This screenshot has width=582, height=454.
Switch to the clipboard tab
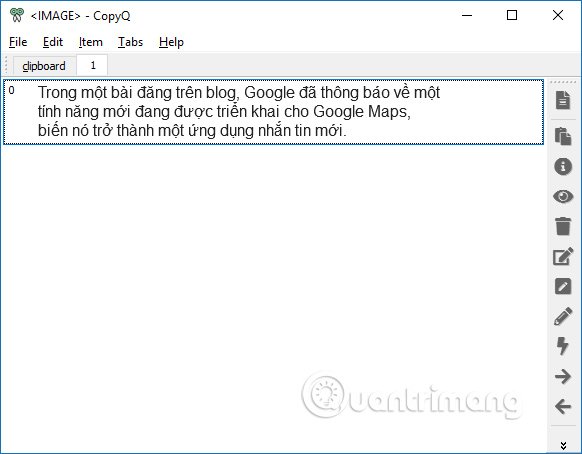[x=44, y=66]
